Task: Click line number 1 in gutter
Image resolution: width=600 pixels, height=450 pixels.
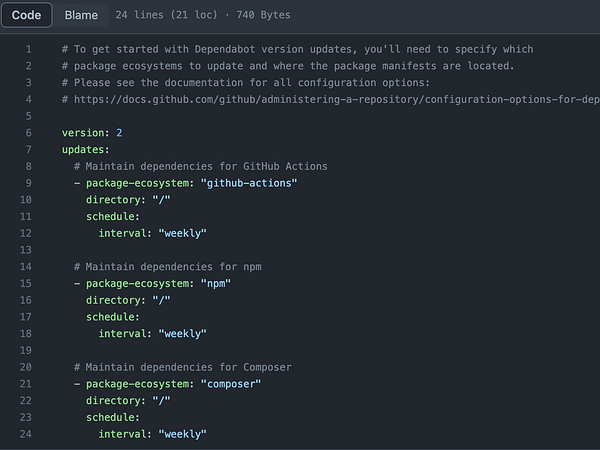Action: click(x=28, y=49)
